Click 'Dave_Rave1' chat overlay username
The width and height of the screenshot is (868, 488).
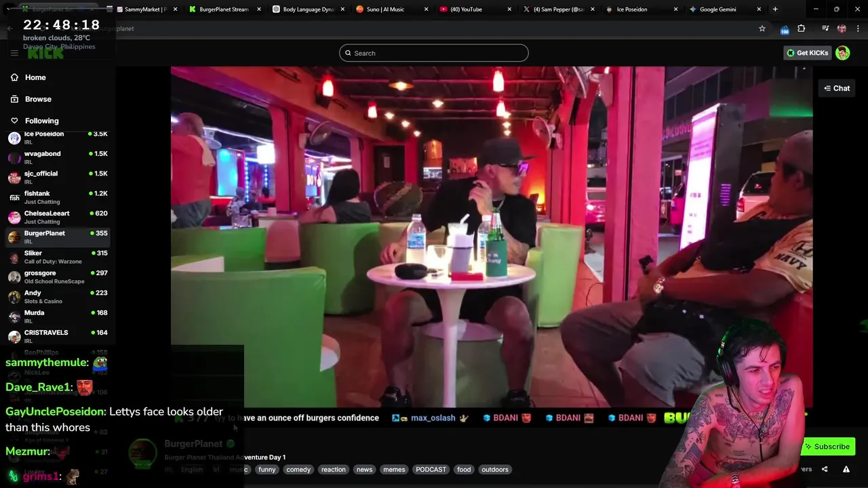pos(39,388)
